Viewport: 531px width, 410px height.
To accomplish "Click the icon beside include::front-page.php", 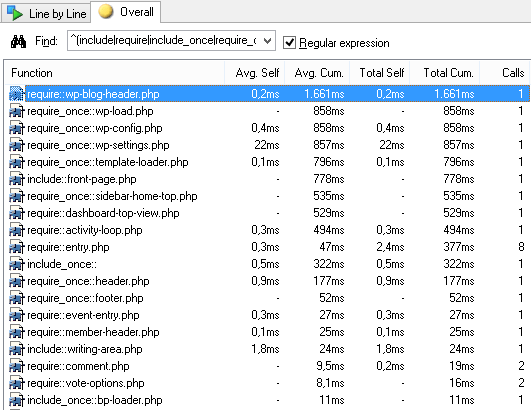I will coord(17,179).
